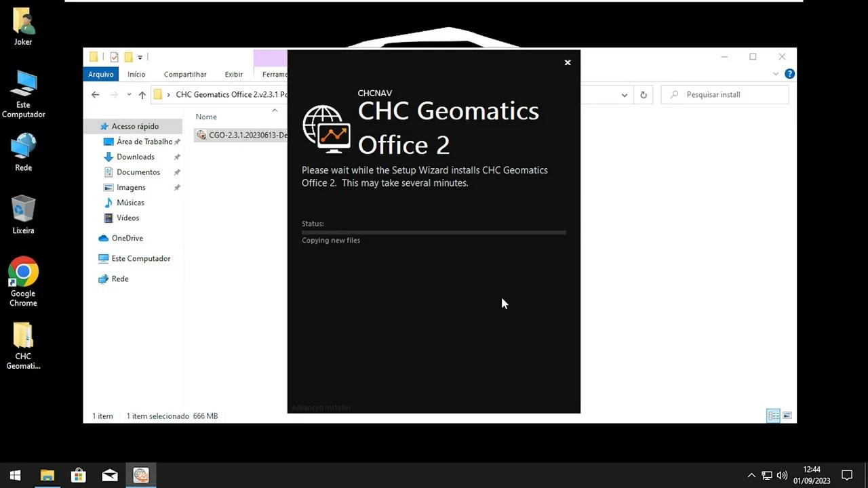868x488 pixels.
Task: Select the Rede desktop icon
Action: [x=23, y=152]
